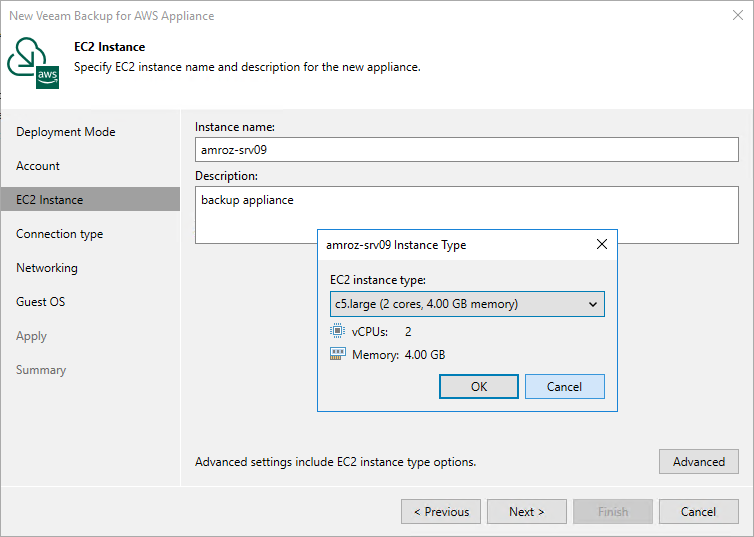Cancel the Instance Type dialog
Image resolution: width=754 pixels, height=537 pixels.
click(565, 387)
